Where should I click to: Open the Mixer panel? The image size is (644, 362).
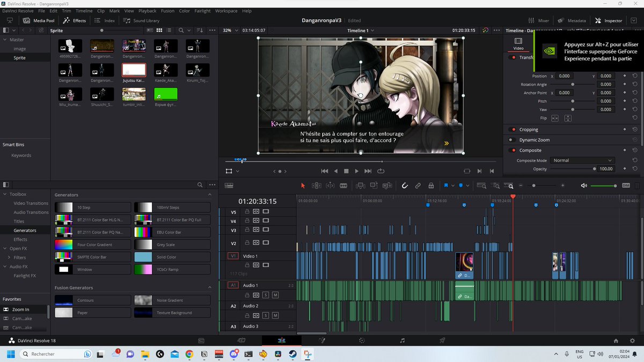click(x=539, y=20)
